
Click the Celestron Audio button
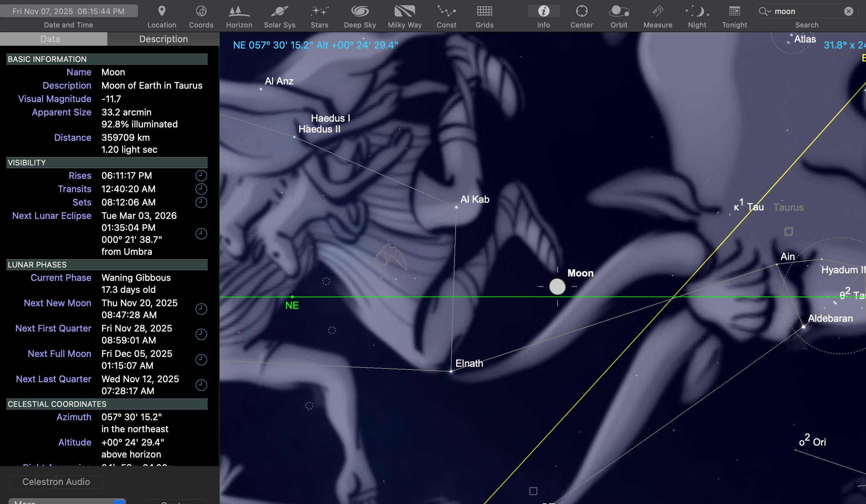(x=56, y=482)
